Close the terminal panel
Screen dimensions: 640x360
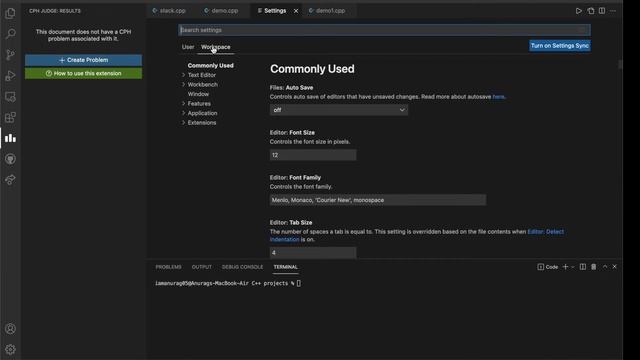pos(614,267)
